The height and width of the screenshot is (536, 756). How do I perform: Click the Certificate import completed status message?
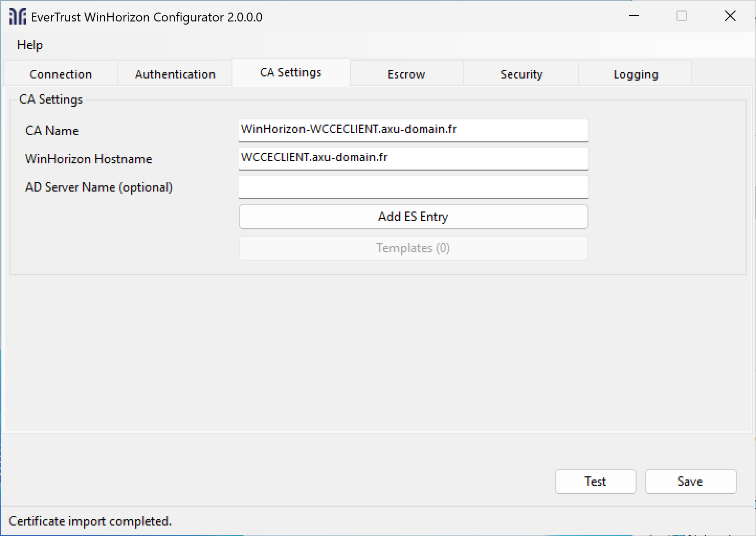coord(90,521)
